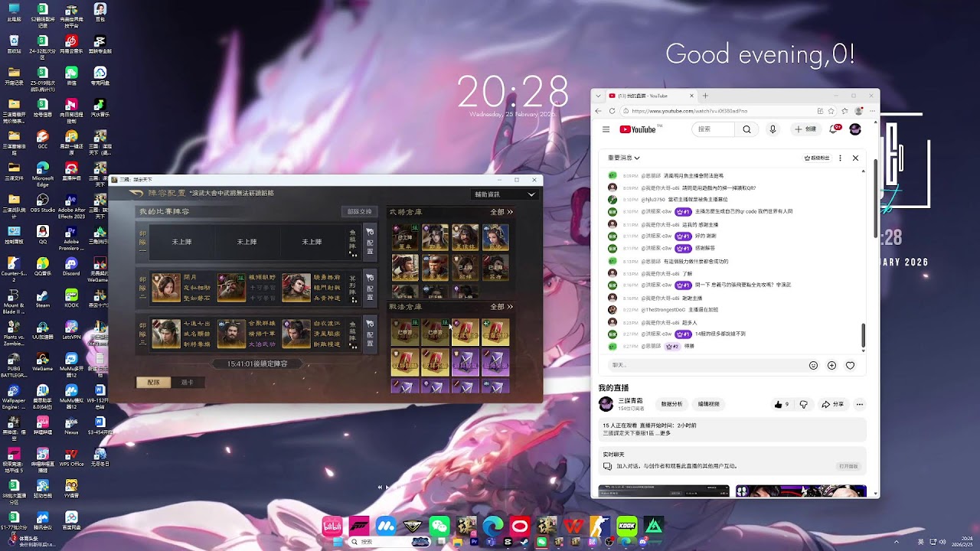Click the live chat scrollbar

tap(864, 334)
